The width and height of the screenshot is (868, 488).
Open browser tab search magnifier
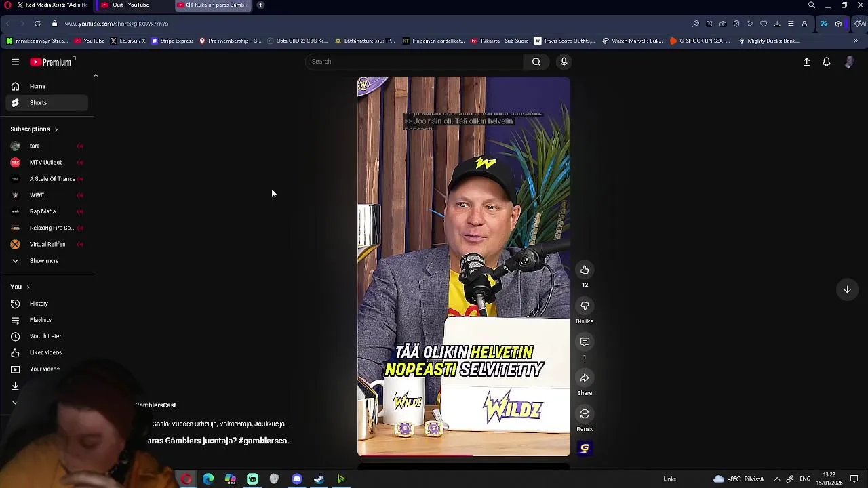[x=812, y=5]
